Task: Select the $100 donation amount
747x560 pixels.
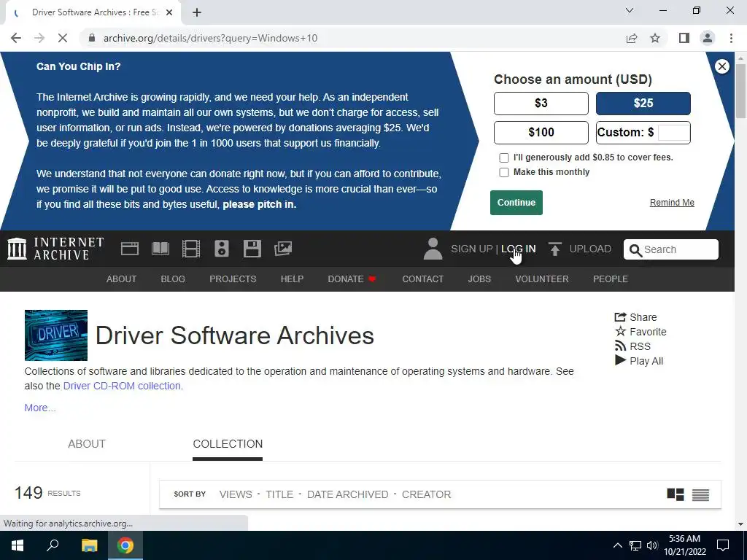Action: pyautogui.click(x=541, y=133)
